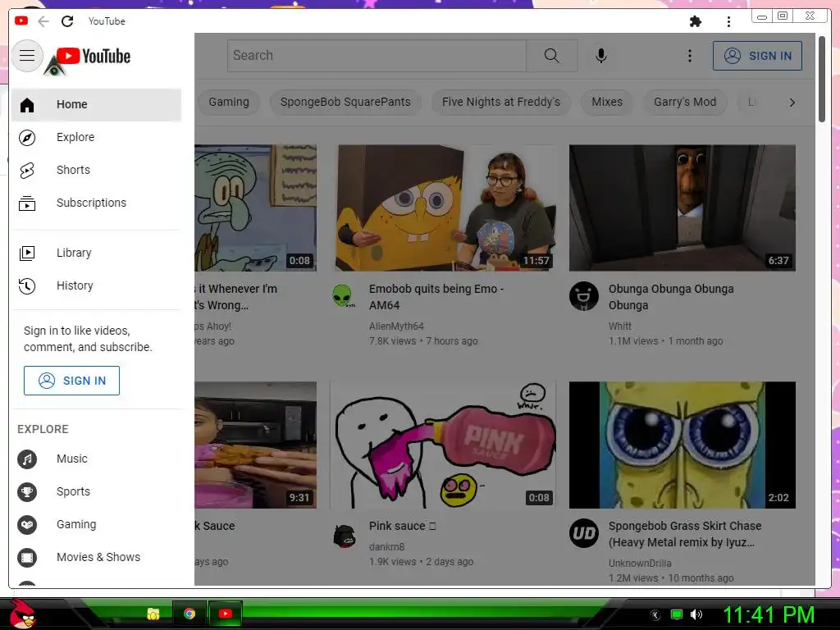Screen dimensions: 840x630
Task: Collapse the hamburger guide menu
Action: click(27, 56)
